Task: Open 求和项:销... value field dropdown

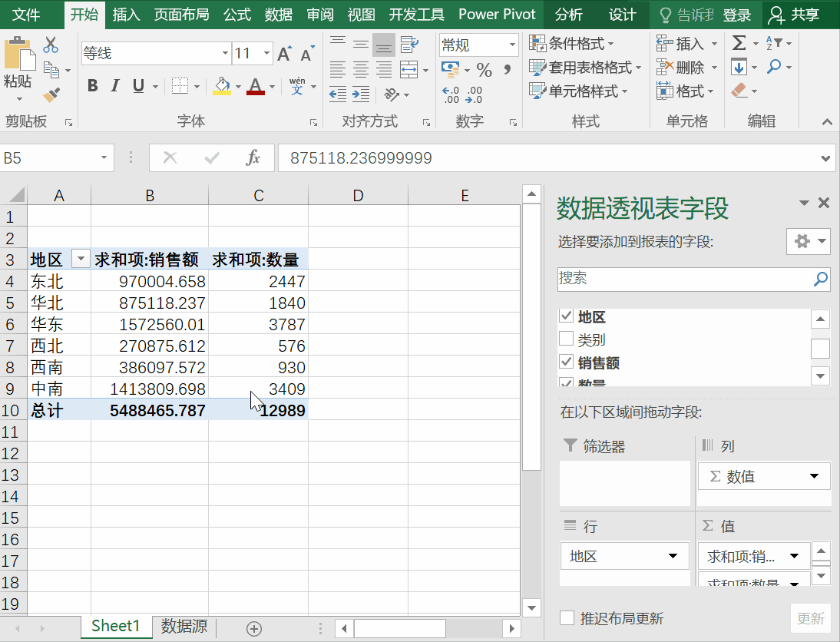Action: click(x=795, y=556)
